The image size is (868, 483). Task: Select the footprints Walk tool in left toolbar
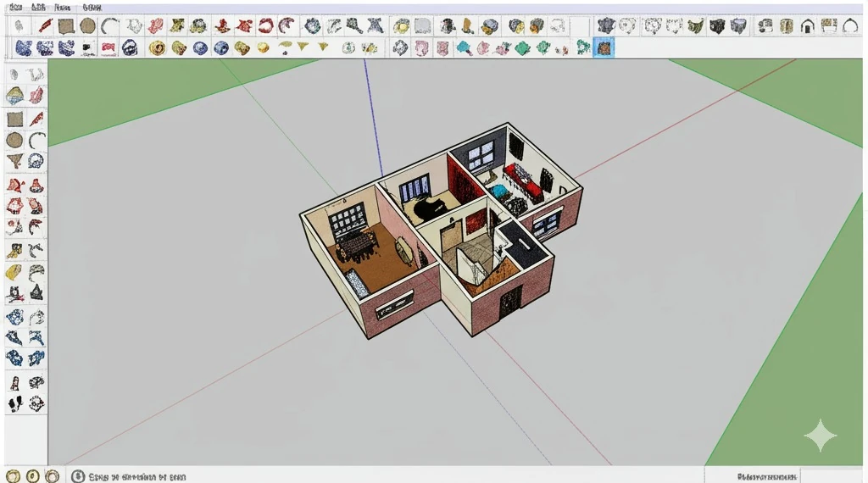pos(15,403)
